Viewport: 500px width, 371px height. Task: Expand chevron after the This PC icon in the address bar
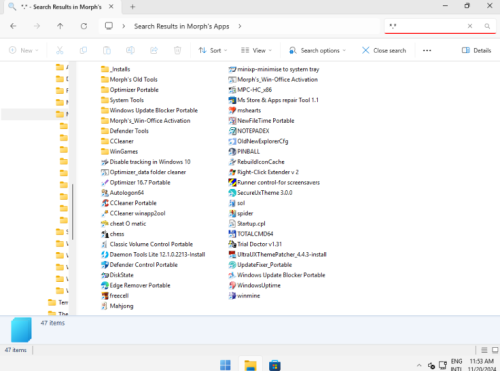[x=124, y=26]
